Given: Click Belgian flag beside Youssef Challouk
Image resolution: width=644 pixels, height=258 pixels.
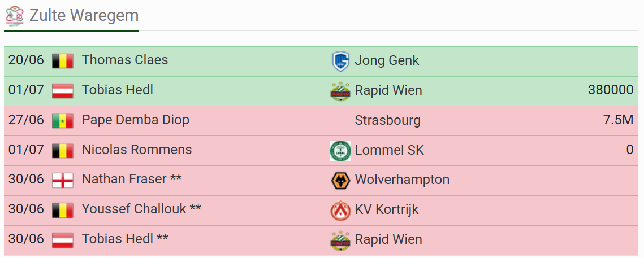Looking at the screenshot, I should [x=62, y=211].
